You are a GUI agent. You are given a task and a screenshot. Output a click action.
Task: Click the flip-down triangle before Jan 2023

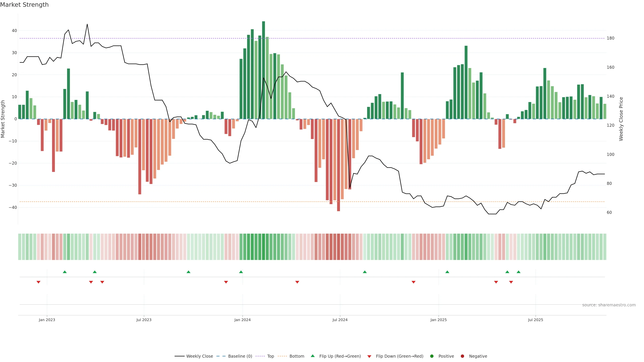point(39,282)
